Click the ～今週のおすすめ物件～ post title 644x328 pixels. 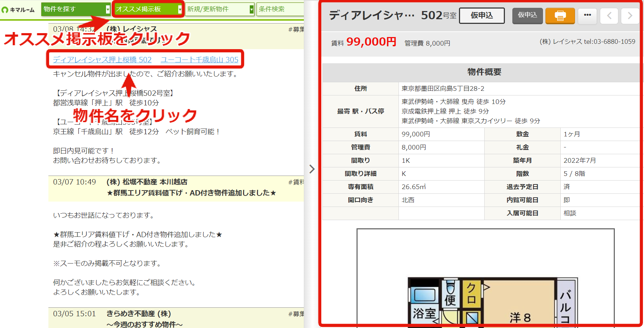point(145,324)
